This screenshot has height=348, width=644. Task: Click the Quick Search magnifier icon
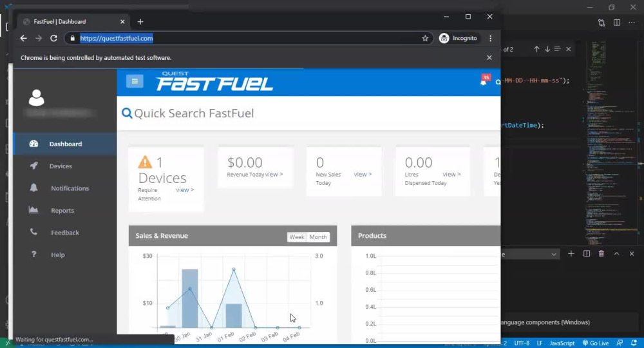coord(127,113)
